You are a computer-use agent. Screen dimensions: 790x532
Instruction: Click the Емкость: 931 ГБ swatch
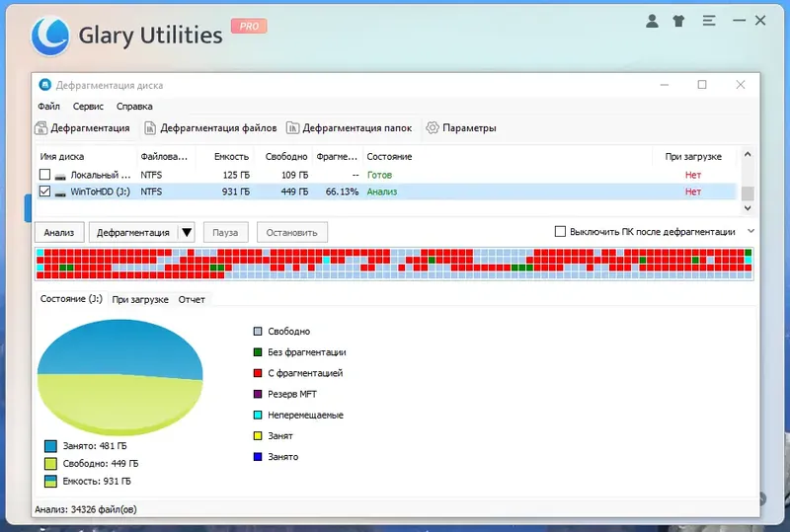pos(50,481)
